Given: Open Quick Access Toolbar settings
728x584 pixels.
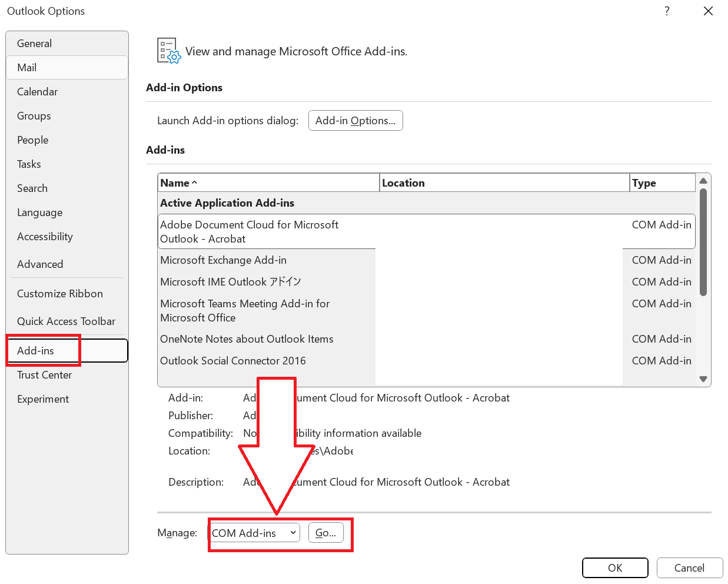Looking at the screenshot, I should (67, 321).
